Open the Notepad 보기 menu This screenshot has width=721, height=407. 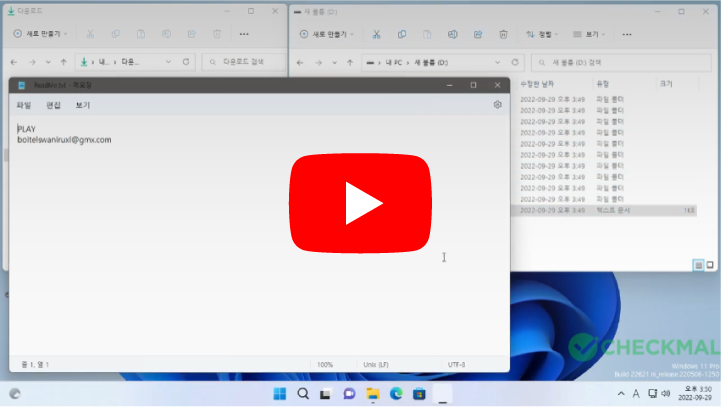(x=83, y=105)
